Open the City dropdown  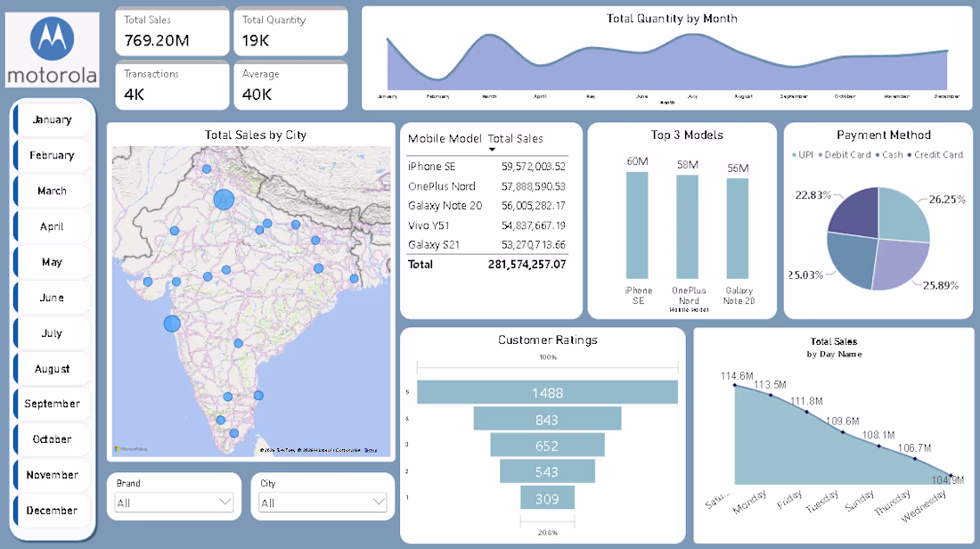click(323, 502)
